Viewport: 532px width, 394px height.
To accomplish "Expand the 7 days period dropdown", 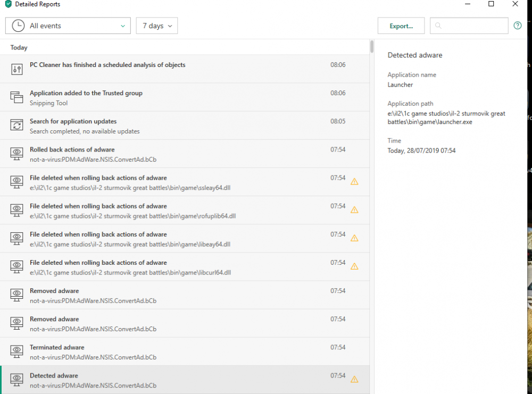I will point(157,26).
